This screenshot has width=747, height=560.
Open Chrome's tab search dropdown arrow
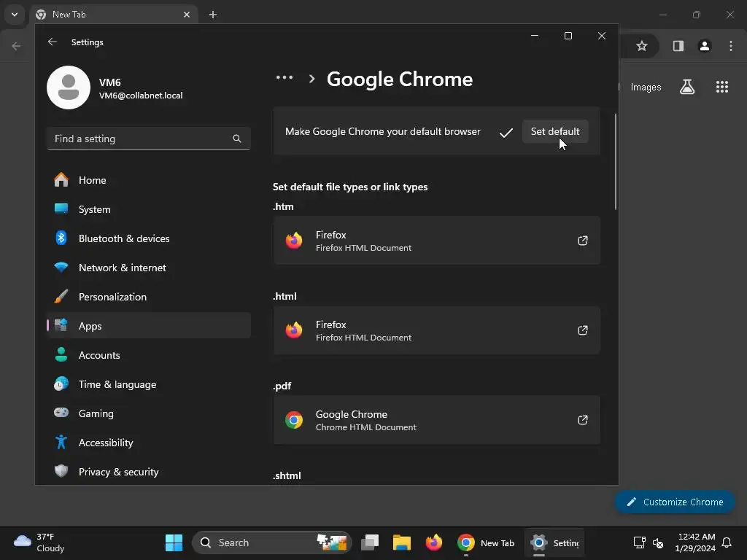[x=15, y=15]
